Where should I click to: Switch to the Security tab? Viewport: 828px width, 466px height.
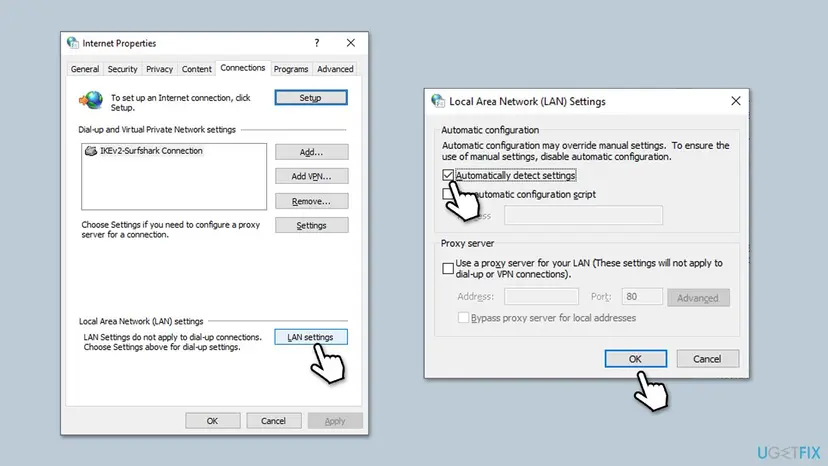pyautogui.click(x=123, y=69)
